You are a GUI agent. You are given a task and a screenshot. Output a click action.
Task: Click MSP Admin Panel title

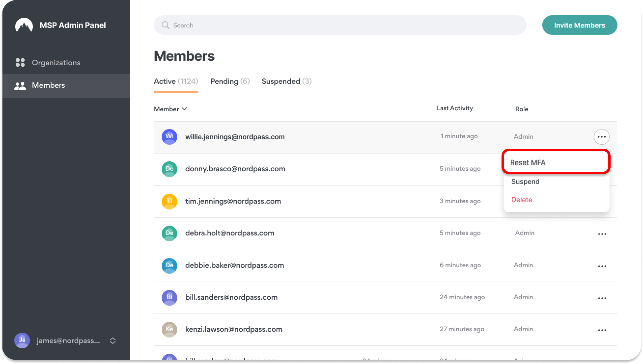point(73,25)
